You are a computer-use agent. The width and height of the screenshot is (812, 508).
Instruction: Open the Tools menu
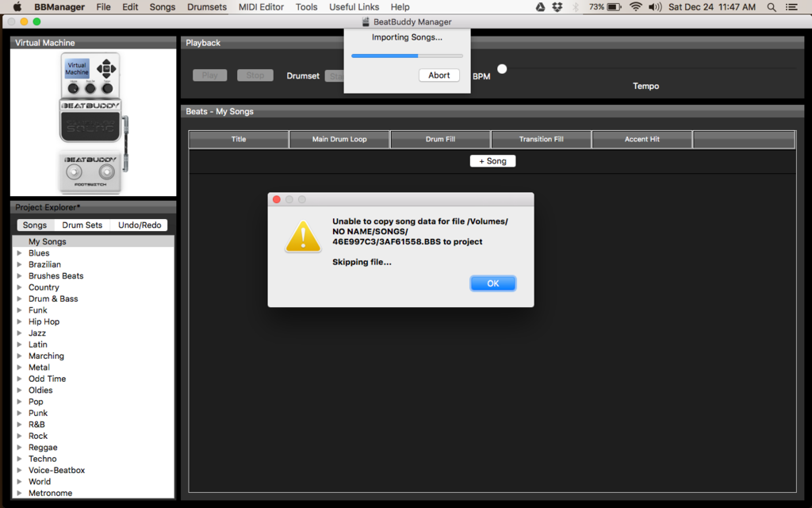[x=306, y=6]
